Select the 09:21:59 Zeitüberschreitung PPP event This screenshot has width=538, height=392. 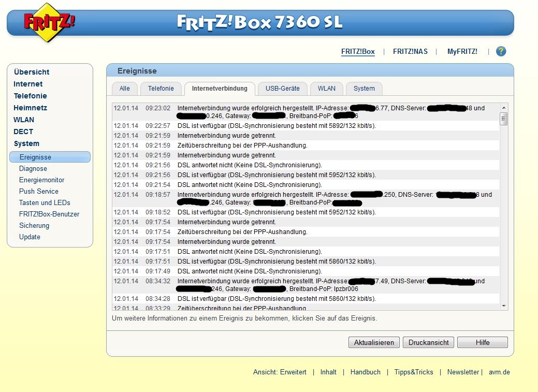coord(306,145)
